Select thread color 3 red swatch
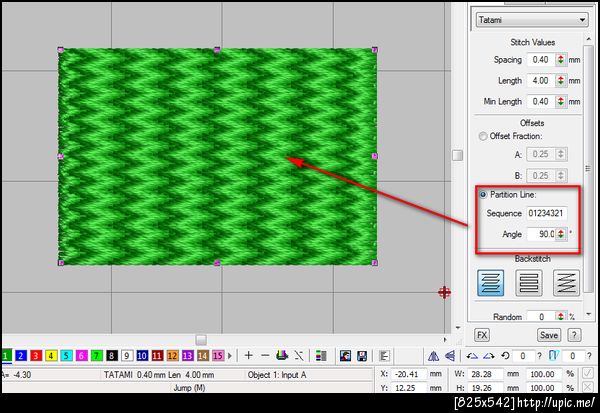600x413 pixels. coord(36,356)
